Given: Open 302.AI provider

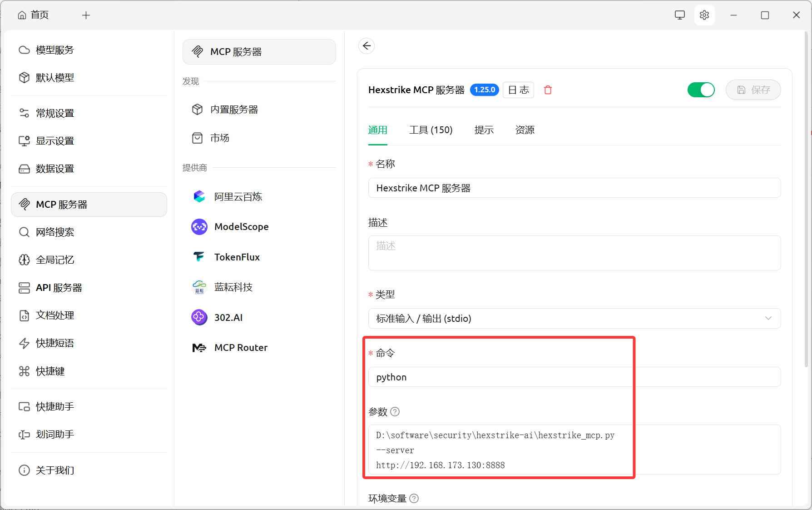Looking at the screenshot, I should click(228, 318).
